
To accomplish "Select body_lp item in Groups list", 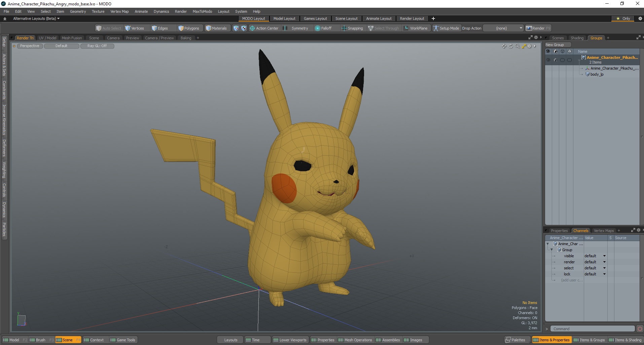I will [x=597, y=74].
